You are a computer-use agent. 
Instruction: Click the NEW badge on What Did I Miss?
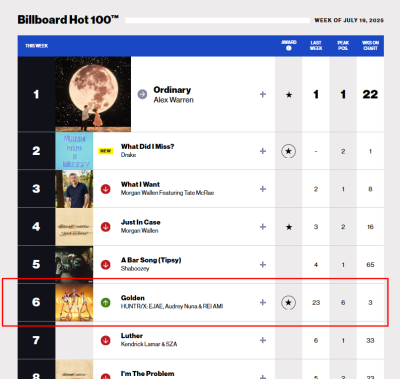point(106,151)
